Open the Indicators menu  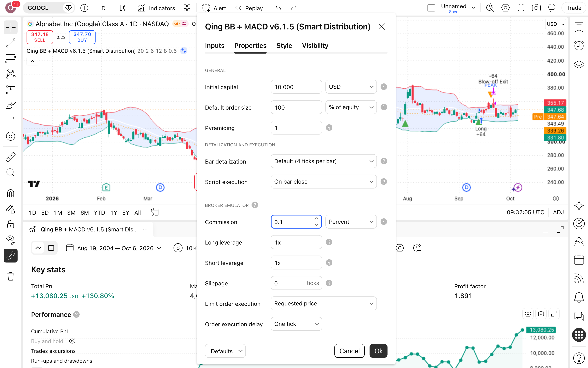[156, 8]
